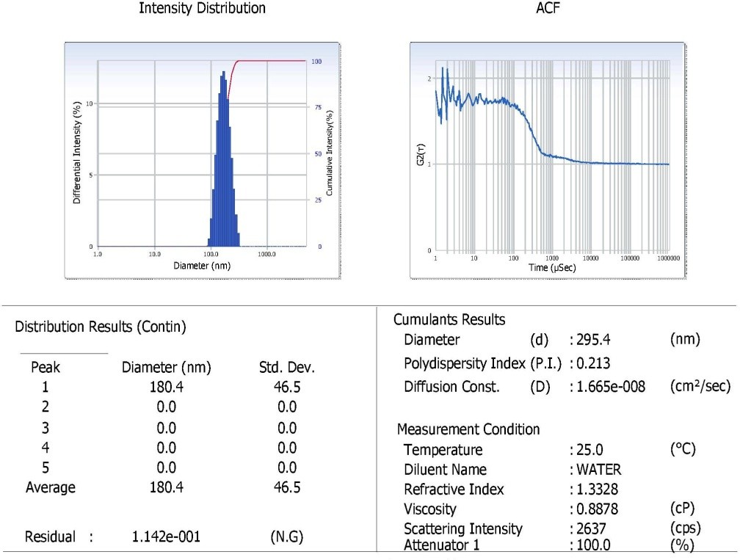
Task: Click the Measurement Condition heading
Action: pyautogui.click(x=468, y=429)
